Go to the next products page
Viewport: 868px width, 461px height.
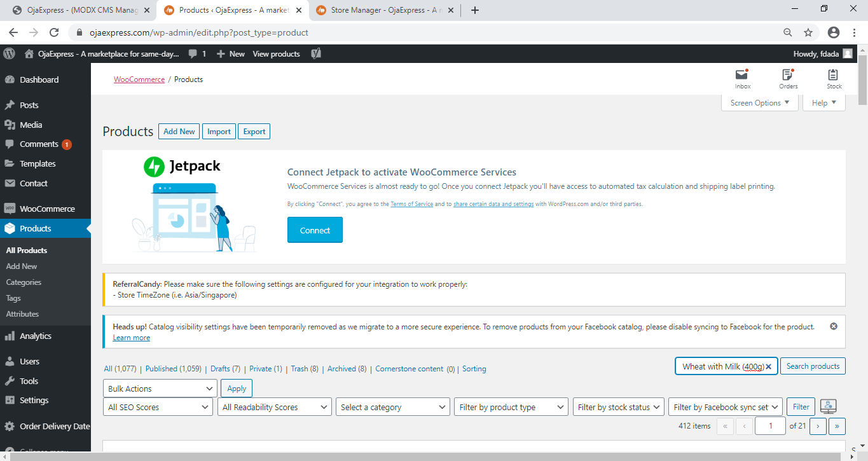tap(818, 426)
